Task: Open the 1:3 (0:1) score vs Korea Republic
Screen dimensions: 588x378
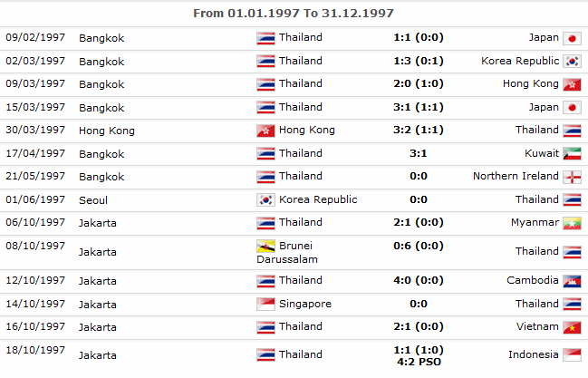Action: tap(419, 61)
